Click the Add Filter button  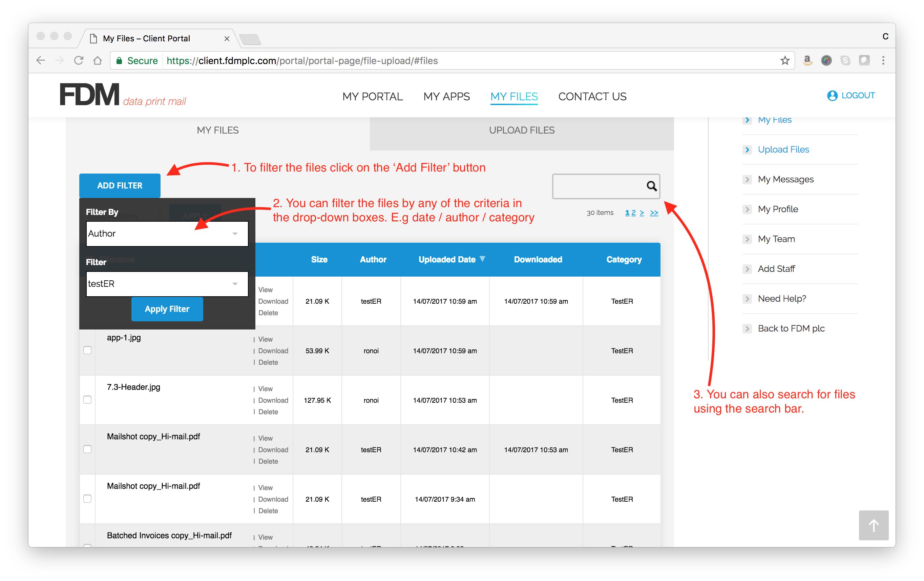(120, 185)
